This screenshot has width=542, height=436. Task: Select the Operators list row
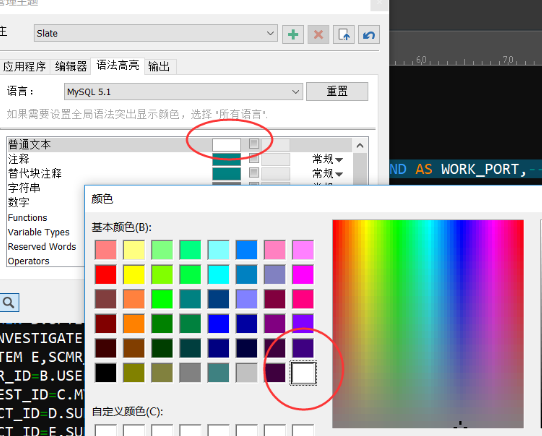click(46, 261)
